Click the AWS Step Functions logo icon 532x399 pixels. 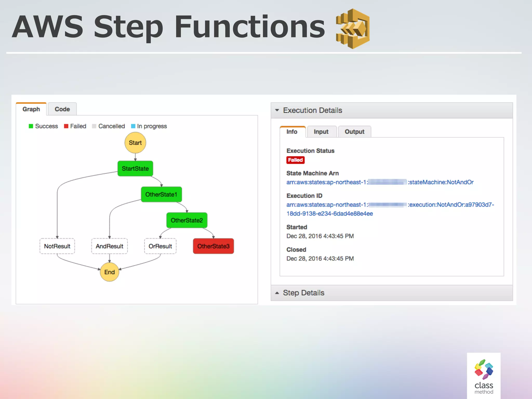click(353, 29)
